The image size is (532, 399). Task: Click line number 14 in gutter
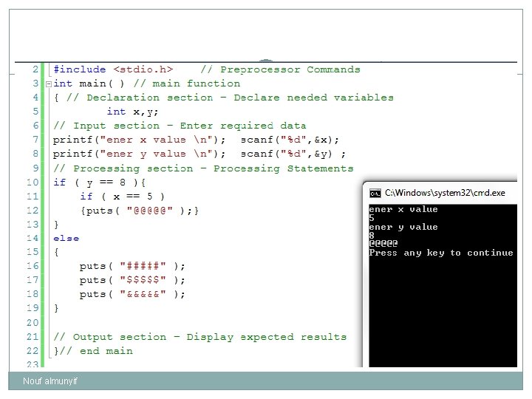(x=33, y=238)
